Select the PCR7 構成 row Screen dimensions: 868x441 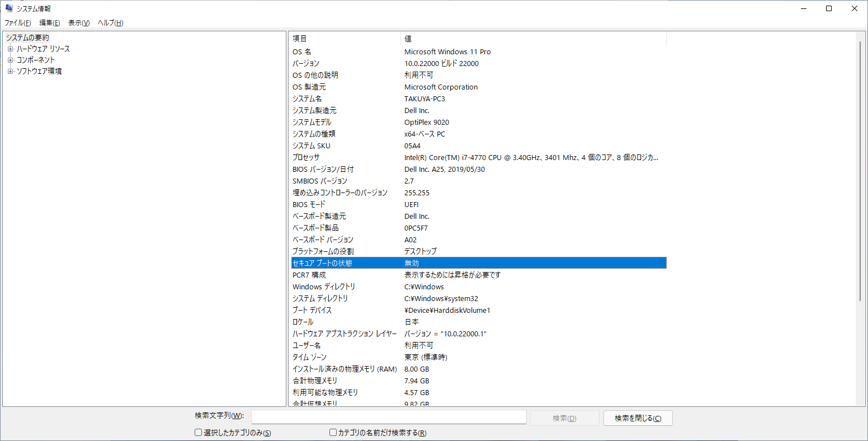tap(478, 275)
